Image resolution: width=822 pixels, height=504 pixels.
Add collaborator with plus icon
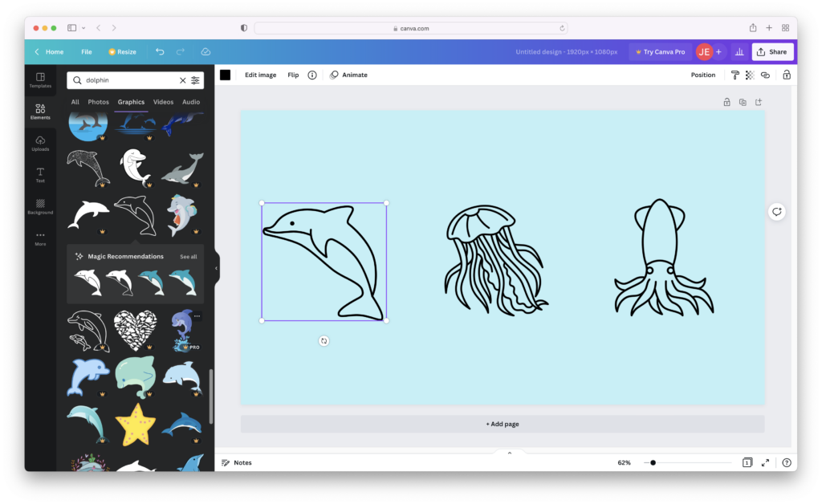tap(718, 52)
